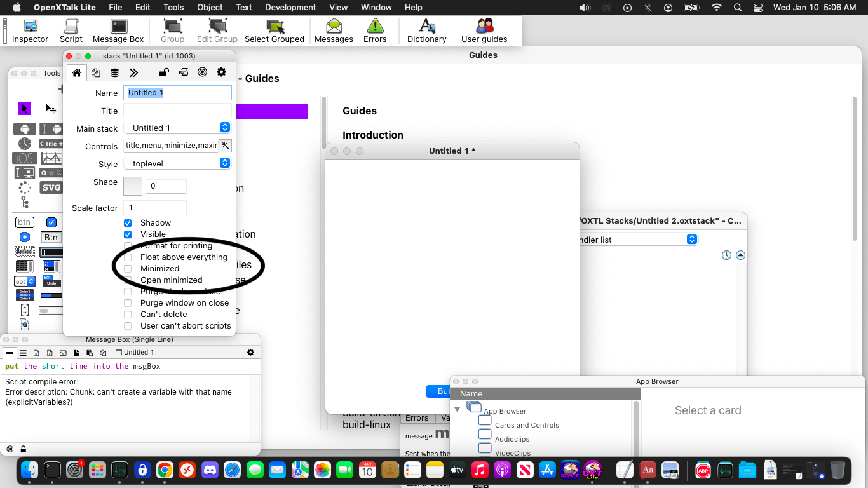Open Spotlight search in the menu bar
Image resolution: width=868 pixels, height=488 pixels.
(738, 8)
